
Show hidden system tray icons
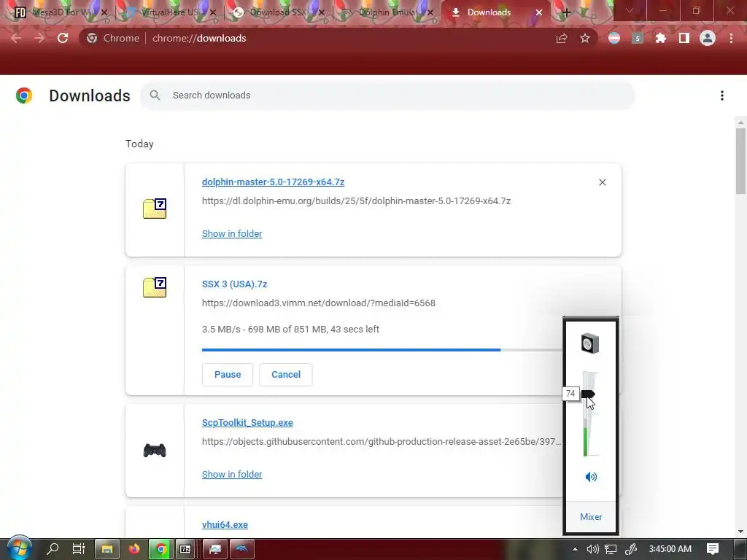(x=575, y=549)
